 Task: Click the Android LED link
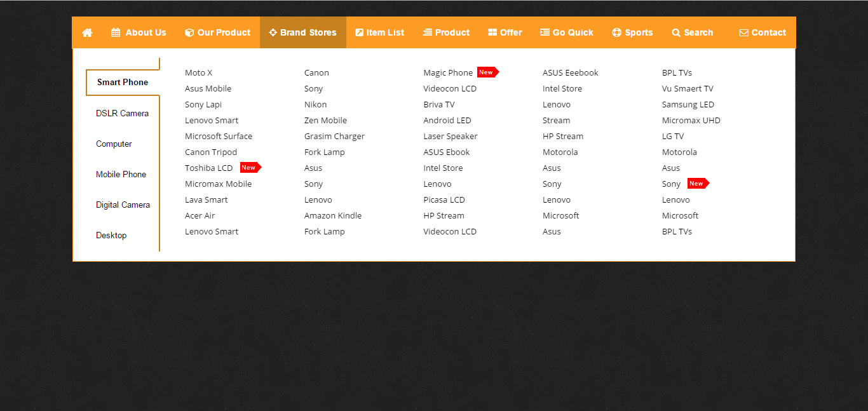[447, 120]
